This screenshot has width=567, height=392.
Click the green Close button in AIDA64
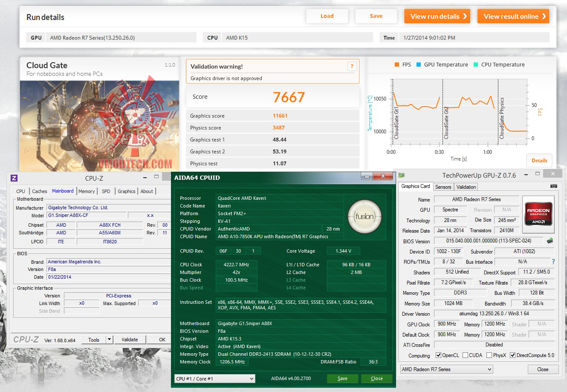pyautogui.click(x=377, y=378)
